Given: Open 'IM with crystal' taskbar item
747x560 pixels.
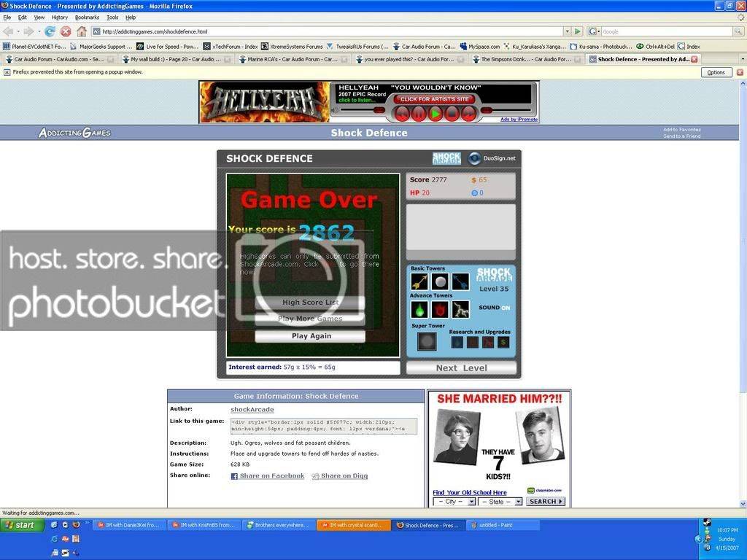Looking at the screenshot, I should 353,525.
